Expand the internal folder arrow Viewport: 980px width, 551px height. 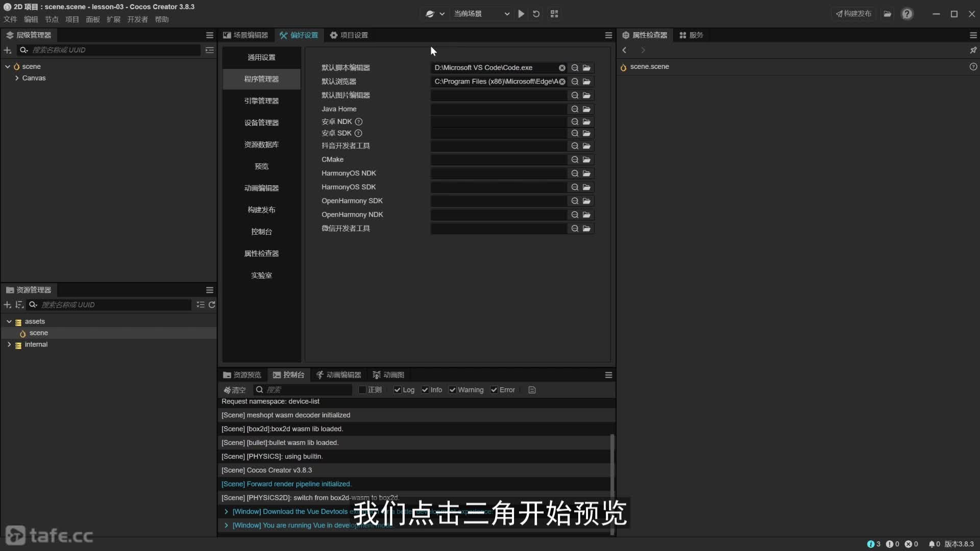coord(9,344)
